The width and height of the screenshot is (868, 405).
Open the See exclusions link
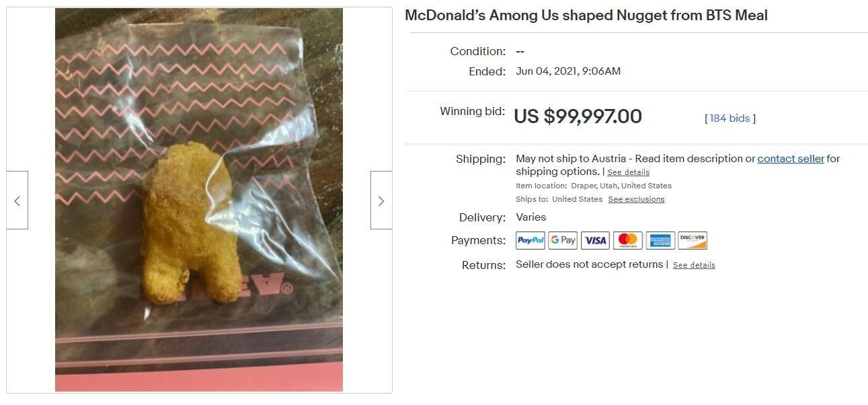pos(636,199)
